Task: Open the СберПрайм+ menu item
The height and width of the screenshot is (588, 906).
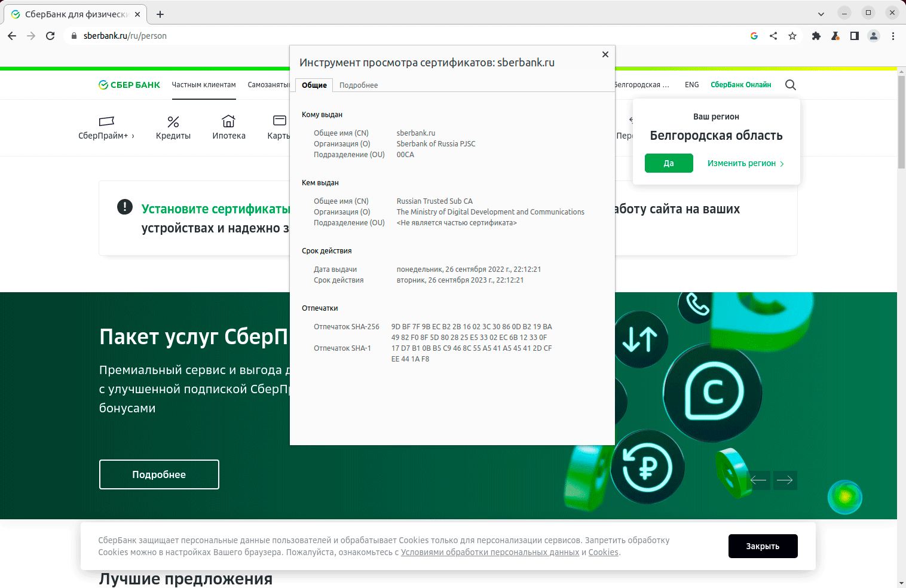Action: tap(106, 128)
